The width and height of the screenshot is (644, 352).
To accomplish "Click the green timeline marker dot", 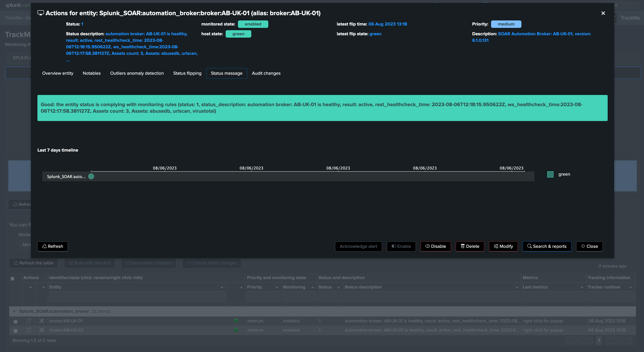I will [91, 176].
